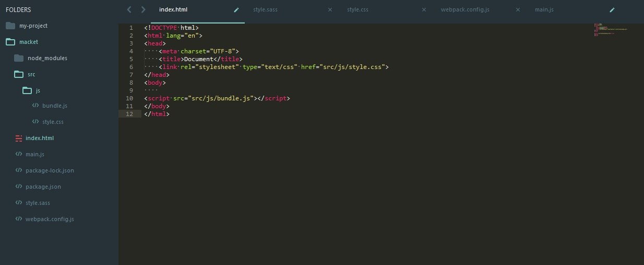644x265 pixels.
Task: Go forward with the right arrow
Action: [x=143, y=9]
